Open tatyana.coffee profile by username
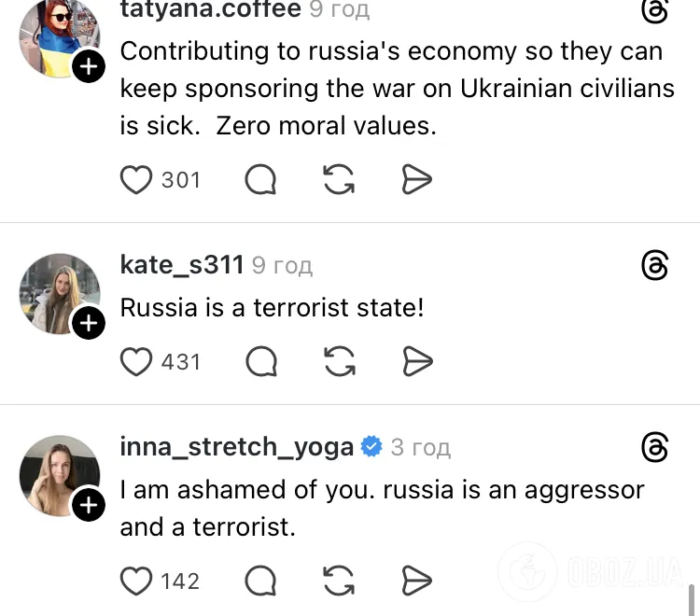700x616 pixels. 211,10
